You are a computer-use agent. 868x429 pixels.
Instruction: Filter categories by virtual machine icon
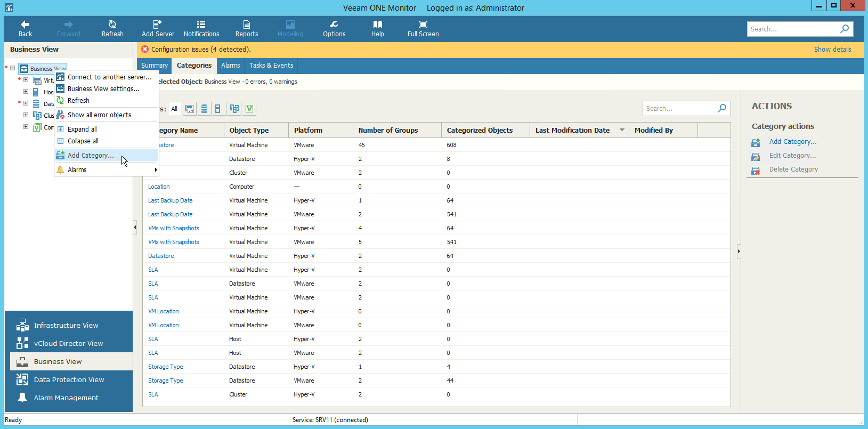click(x=190, y=109)
